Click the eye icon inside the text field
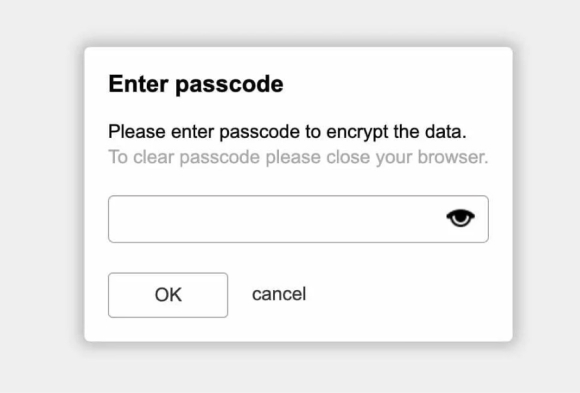 (x=461, y=218)
